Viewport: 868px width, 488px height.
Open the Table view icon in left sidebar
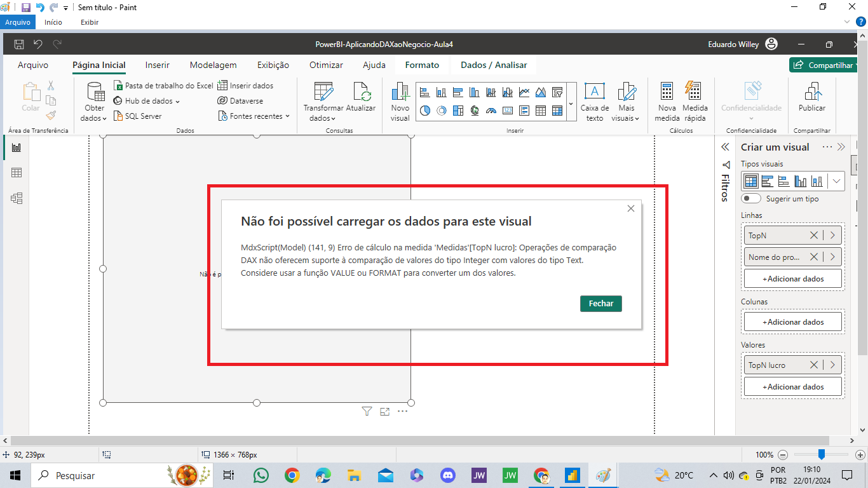17,173
